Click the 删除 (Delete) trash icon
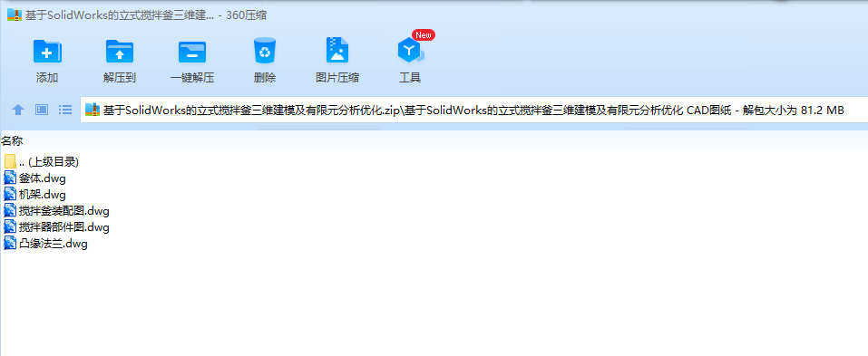Screen dimensions: 868x356 pyautogui.click(x=265, y=51)
